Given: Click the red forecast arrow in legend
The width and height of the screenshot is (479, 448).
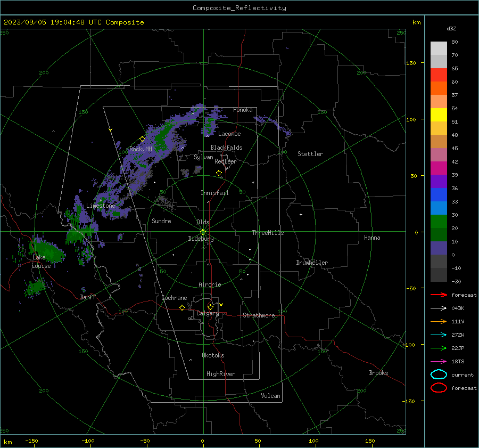Looking at the screenshot, I should [x=439, y=295].
